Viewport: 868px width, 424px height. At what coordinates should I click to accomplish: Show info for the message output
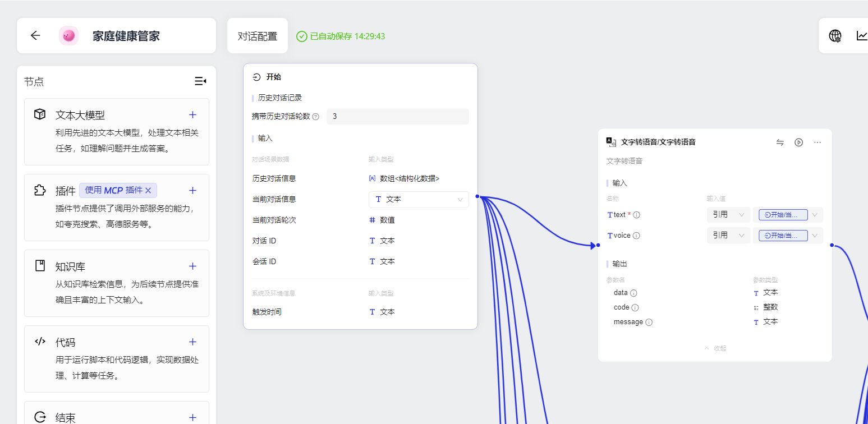click(649, 322)
